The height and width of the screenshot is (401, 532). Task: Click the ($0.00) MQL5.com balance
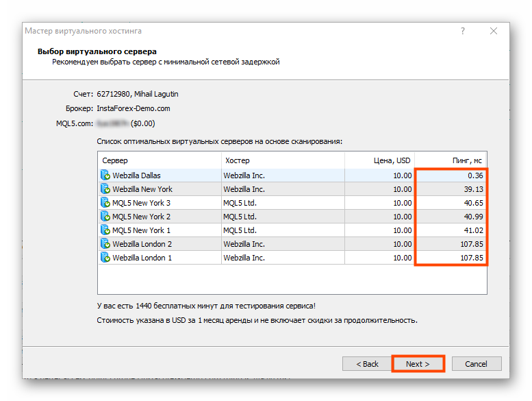[143, 123]
